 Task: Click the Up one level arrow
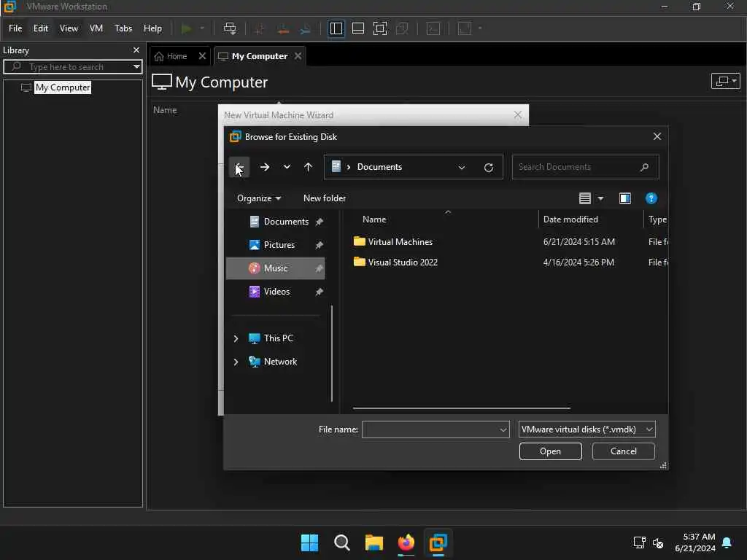309,167
